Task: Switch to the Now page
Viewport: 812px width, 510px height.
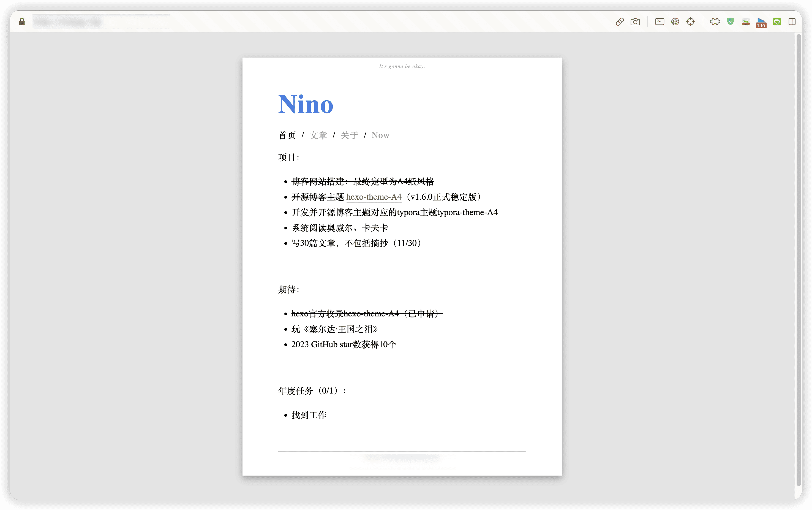Action: (380, 135)
